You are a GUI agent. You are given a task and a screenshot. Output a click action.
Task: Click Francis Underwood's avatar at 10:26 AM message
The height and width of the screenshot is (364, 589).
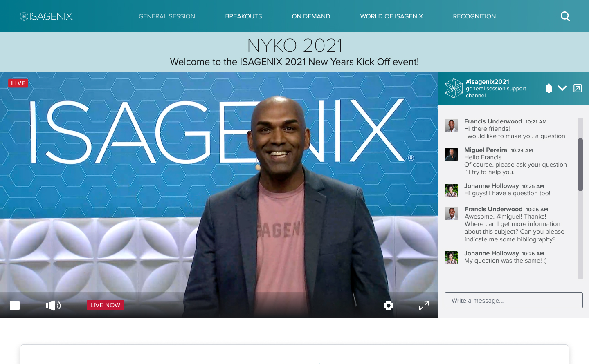coord(452,213)
